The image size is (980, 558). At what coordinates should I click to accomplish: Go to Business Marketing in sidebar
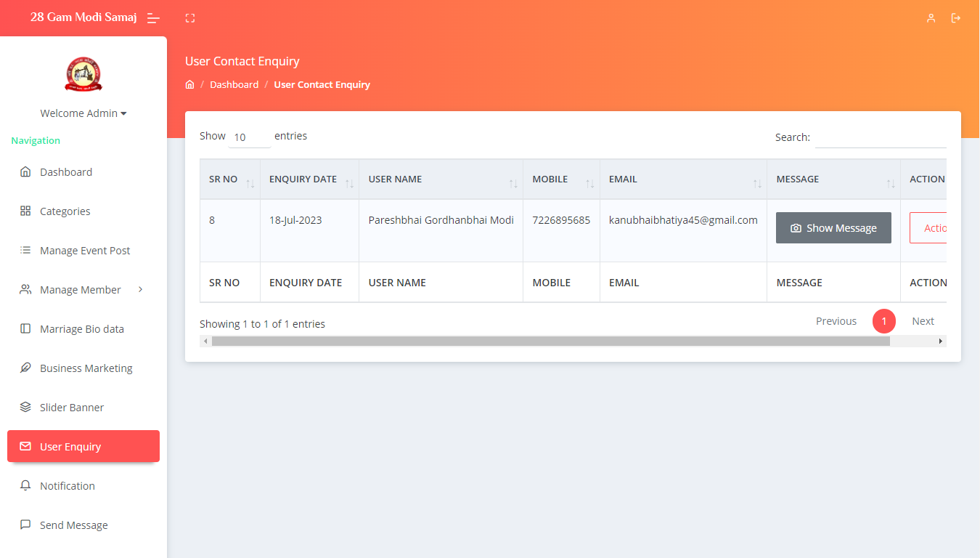click(x=86, y=368)
